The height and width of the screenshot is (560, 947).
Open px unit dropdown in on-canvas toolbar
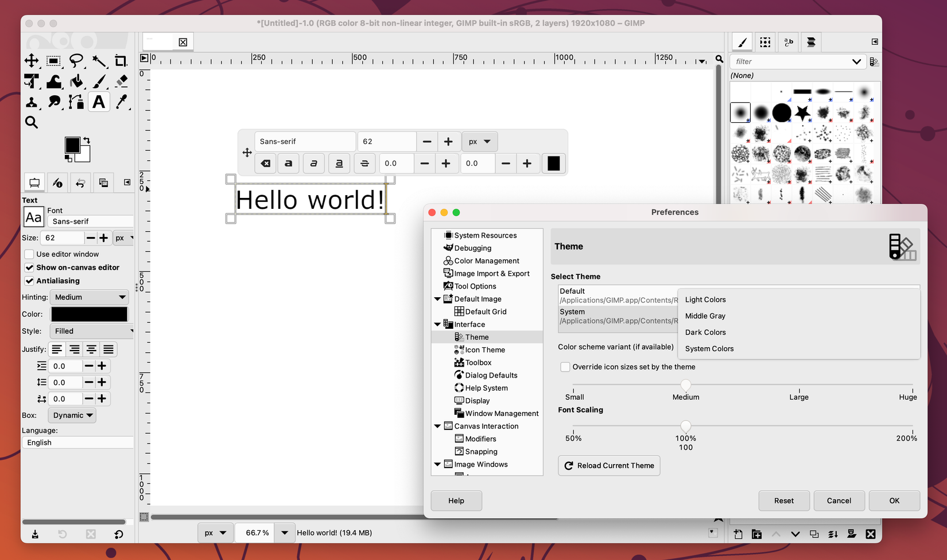click(x=480, y=142)
